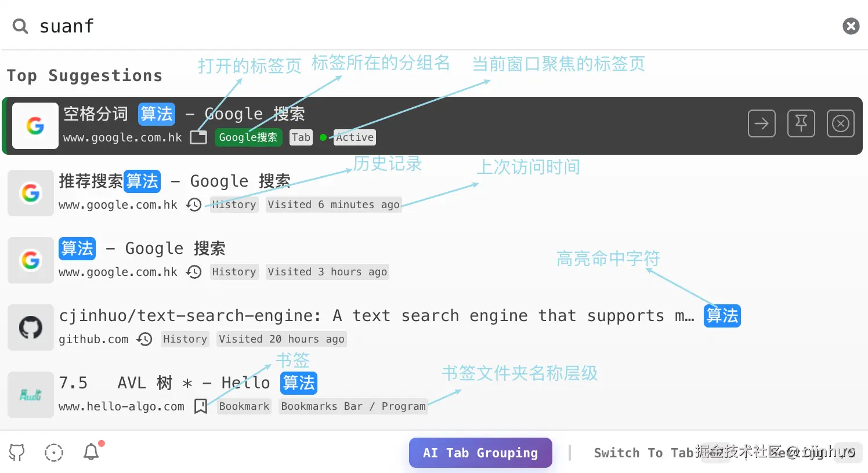Click the bookmark icon next to hello-algo.com
Viewport: 868px width, 473px height.
point(201,406)
